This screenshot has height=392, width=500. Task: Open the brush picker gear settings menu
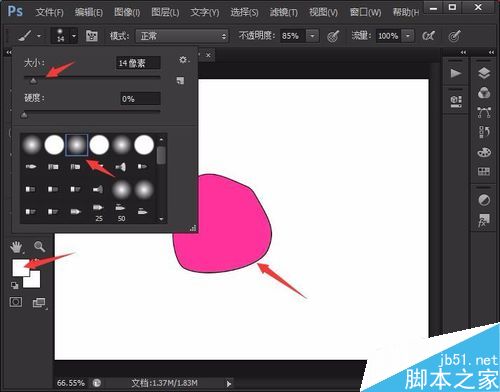[183, 60]
